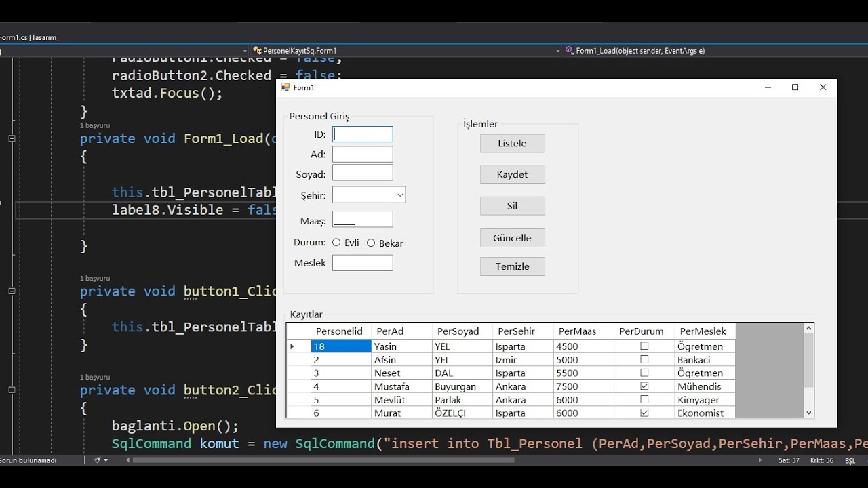Toggle PerDurum checkbox for Mevlüt row

tap(644, 400)
